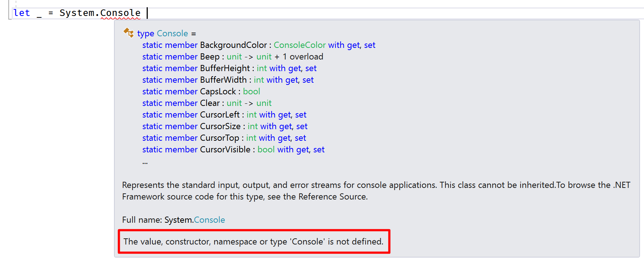Click the 'Clear' member name
The width and height of the screenshot is (644, 263).
[210, 103]
